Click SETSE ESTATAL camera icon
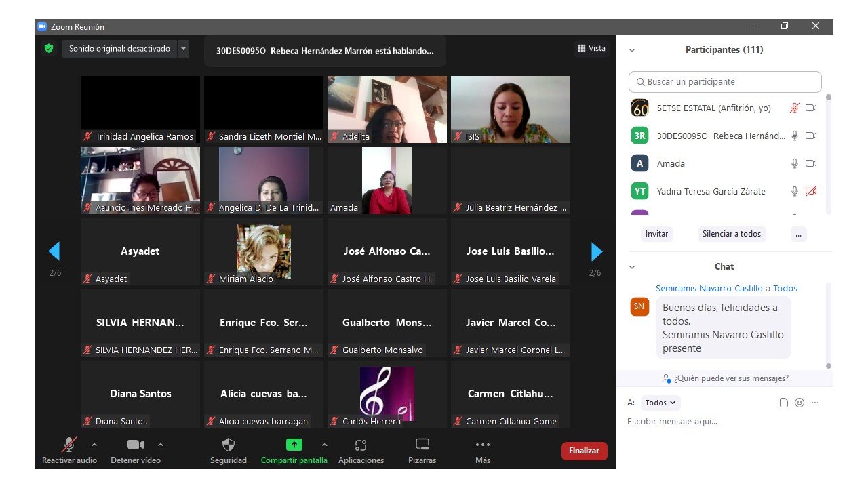This screenshot has height=488, width=868. (x=811, y=108)
